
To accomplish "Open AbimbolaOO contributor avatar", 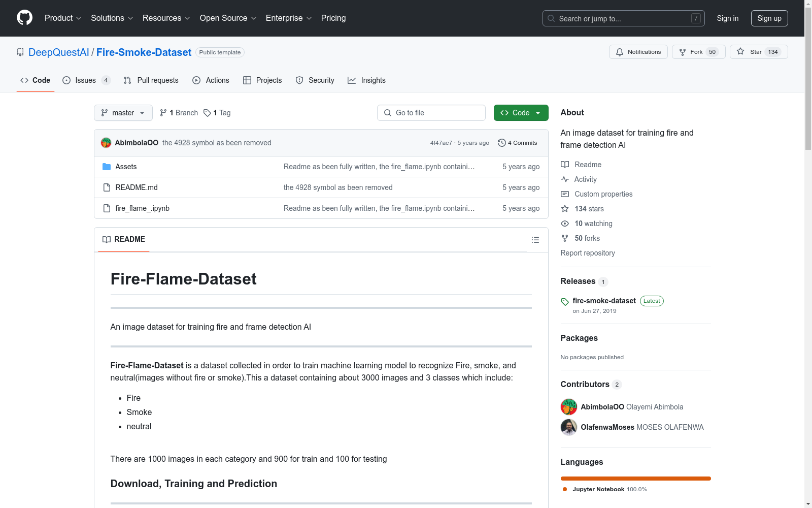I will 569,407.
